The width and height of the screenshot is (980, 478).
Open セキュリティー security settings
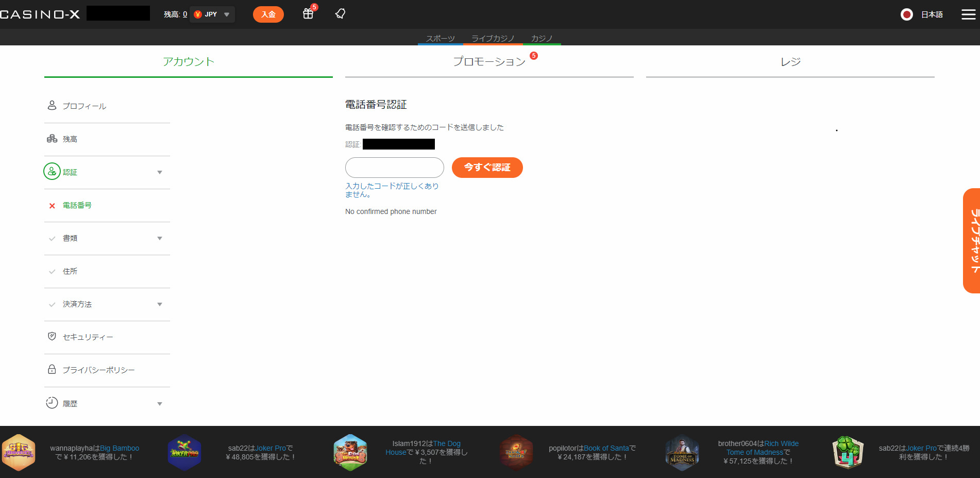[88, 337]
